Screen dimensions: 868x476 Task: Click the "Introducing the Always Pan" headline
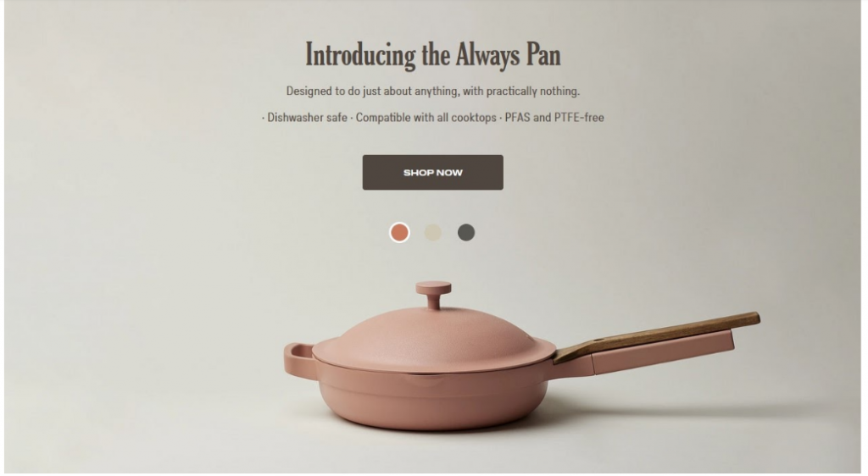pos(433,55)
